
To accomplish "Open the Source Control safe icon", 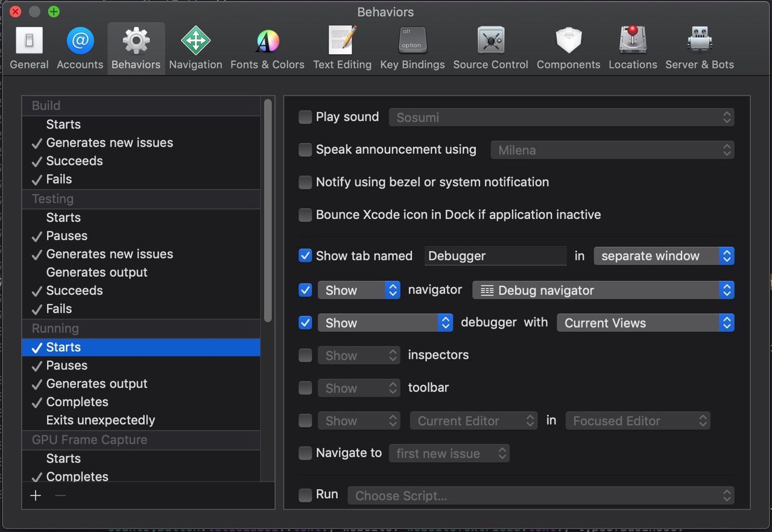I will (490, 41).
